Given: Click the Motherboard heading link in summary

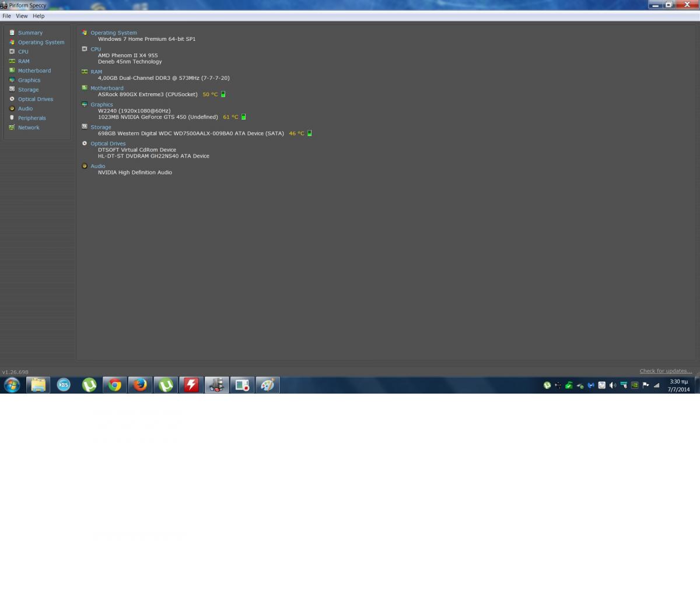Looking at the screenshot, I should pyautogui.click(x=107, y=88).
